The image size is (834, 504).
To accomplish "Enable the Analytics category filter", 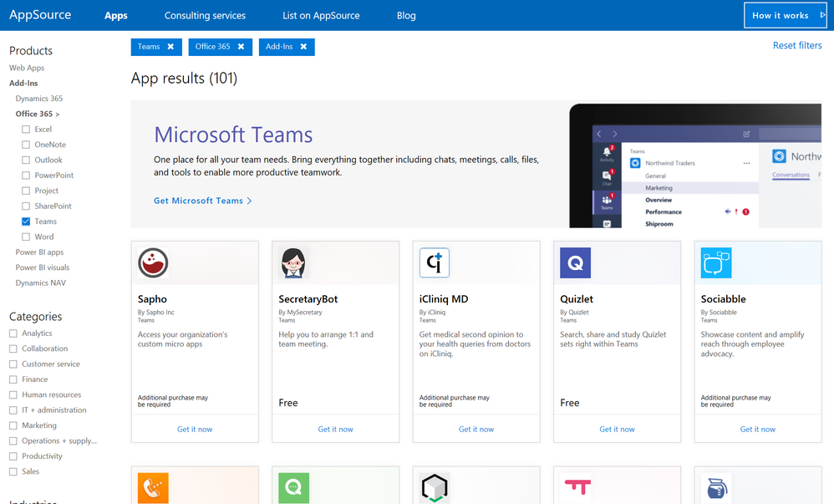I will (x=13, y=333).
